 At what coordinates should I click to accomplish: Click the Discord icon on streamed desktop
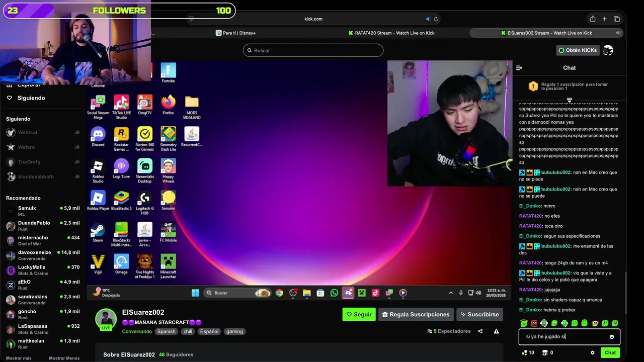click(98, 137)
